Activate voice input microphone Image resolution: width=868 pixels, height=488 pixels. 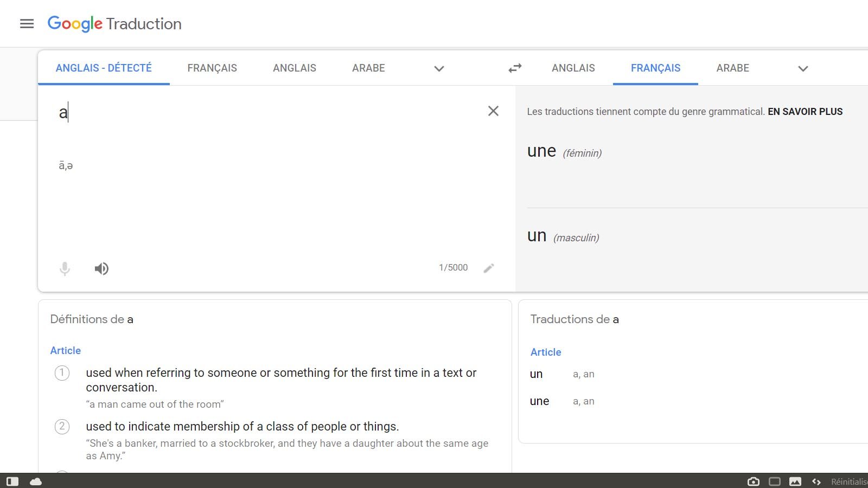coord(65,268)
